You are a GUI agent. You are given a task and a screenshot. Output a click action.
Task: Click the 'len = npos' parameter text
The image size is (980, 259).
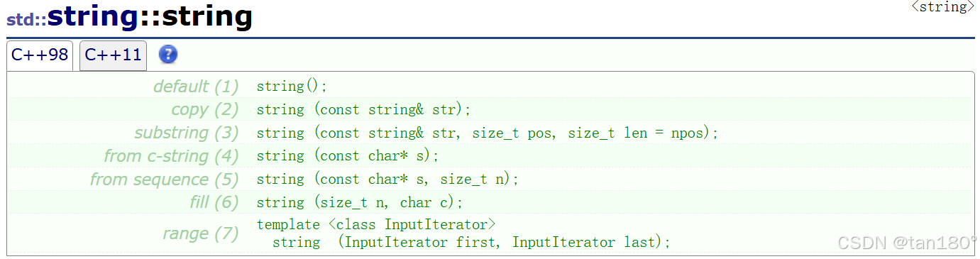(x=666, y=133)
